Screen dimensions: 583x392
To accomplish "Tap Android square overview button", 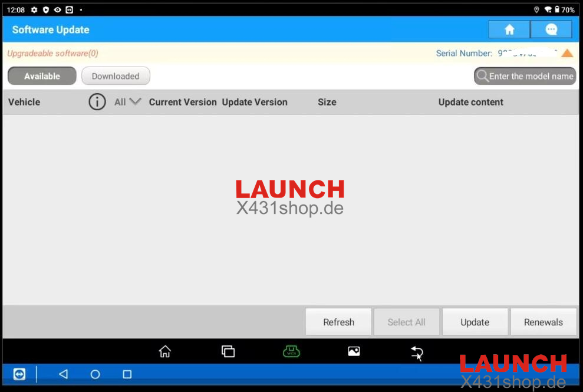I will tap(127, 374).
